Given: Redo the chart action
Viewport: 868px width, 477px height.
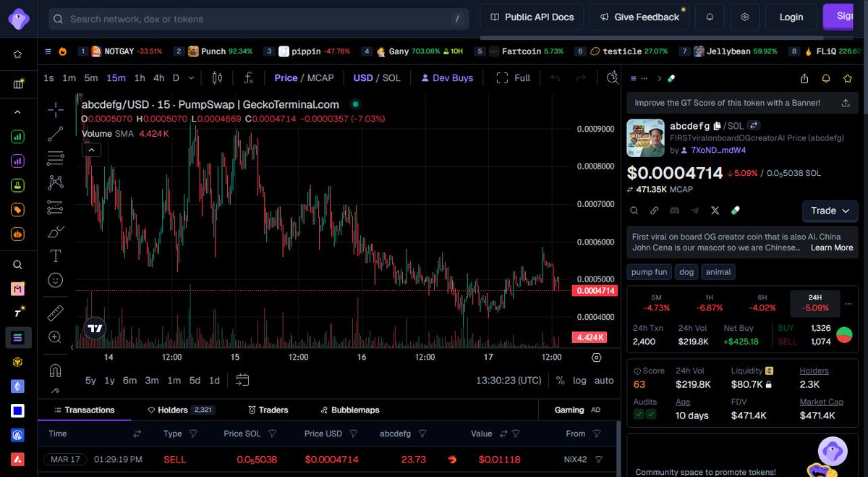Looking at the screenshot, I should coord(581,77).
